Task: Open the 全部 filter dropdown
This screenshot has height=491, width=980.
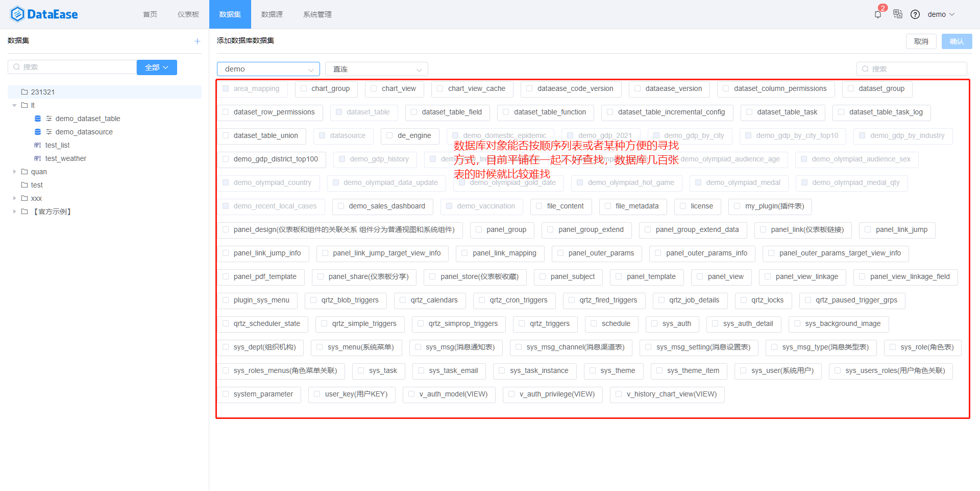Action: point(157,67)
